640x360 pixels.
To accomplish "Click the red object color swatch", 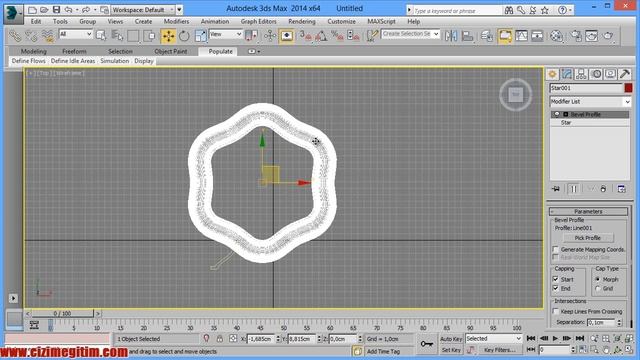I will coord(628,88).
